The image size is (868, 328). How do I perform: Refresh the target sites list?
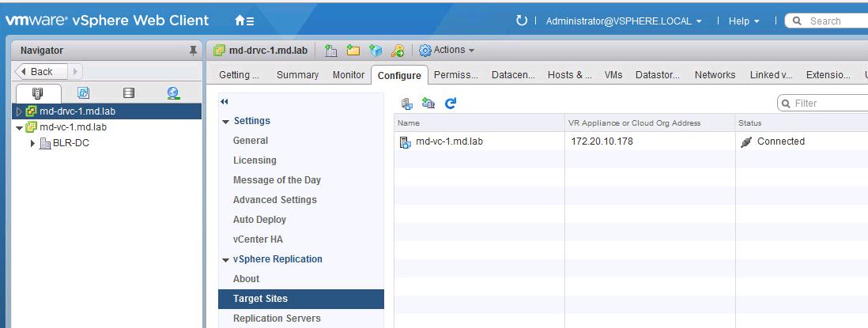click(451, 103)
